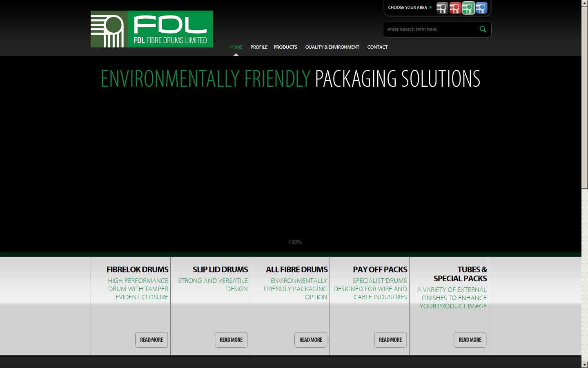The width and height of the screenshot is (588, 368).
Task: Open the PROFILE page
Action: pyautogui.click(x=259, y=47)
